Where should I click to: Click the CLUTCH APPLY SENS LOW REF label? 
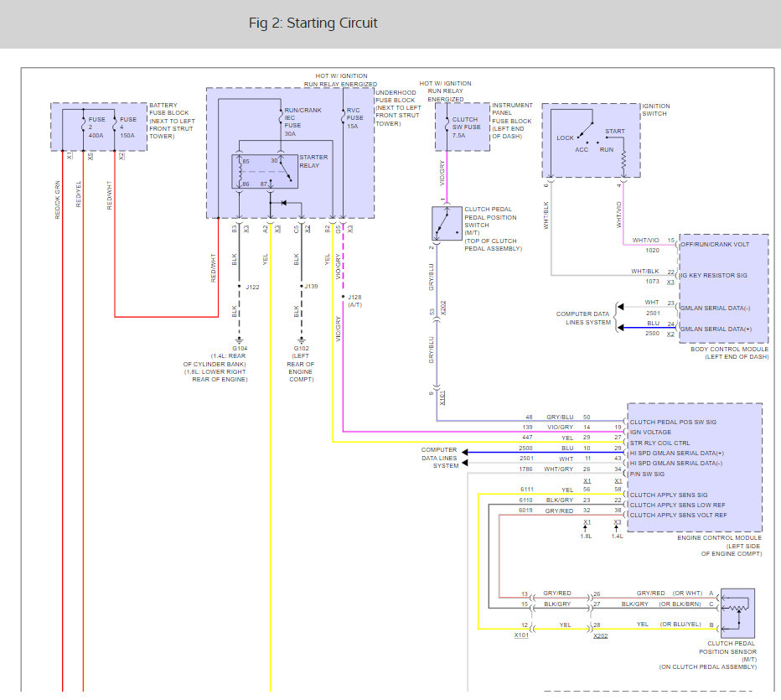click(x=678, y=505)
